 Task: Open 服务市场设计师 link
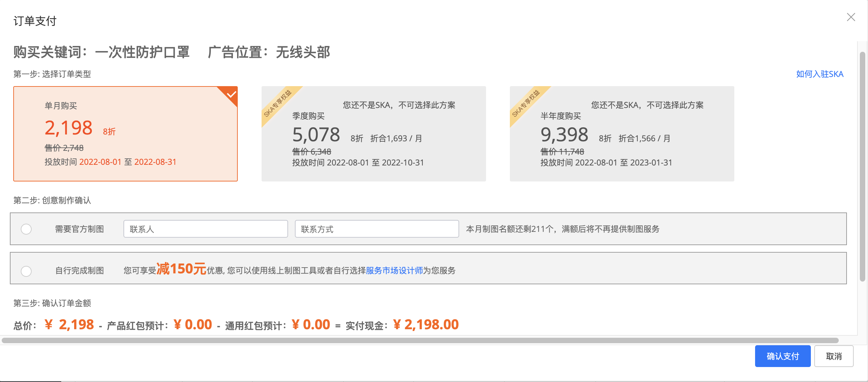coord(394,271)
